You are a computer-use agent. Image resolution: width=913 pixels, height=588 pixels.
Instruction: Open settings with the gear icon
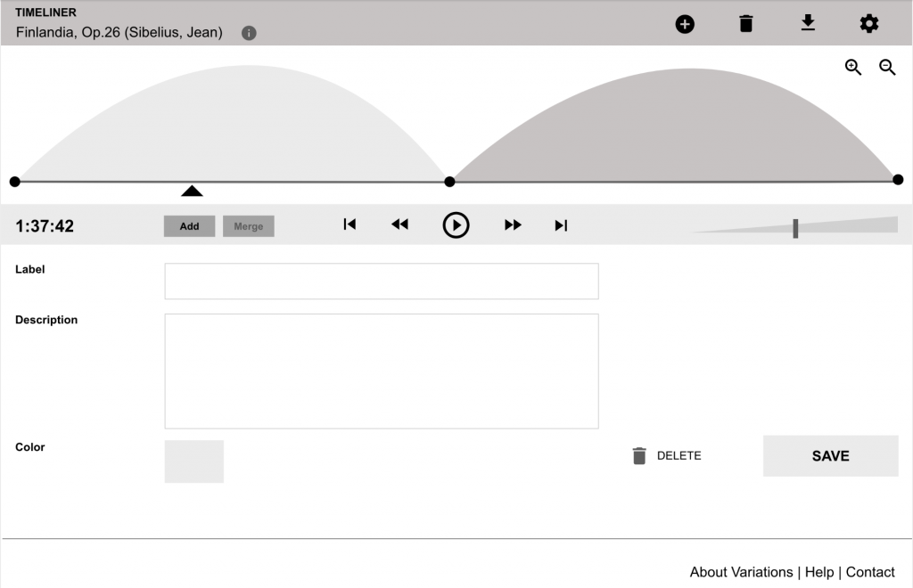coord(868,24)
